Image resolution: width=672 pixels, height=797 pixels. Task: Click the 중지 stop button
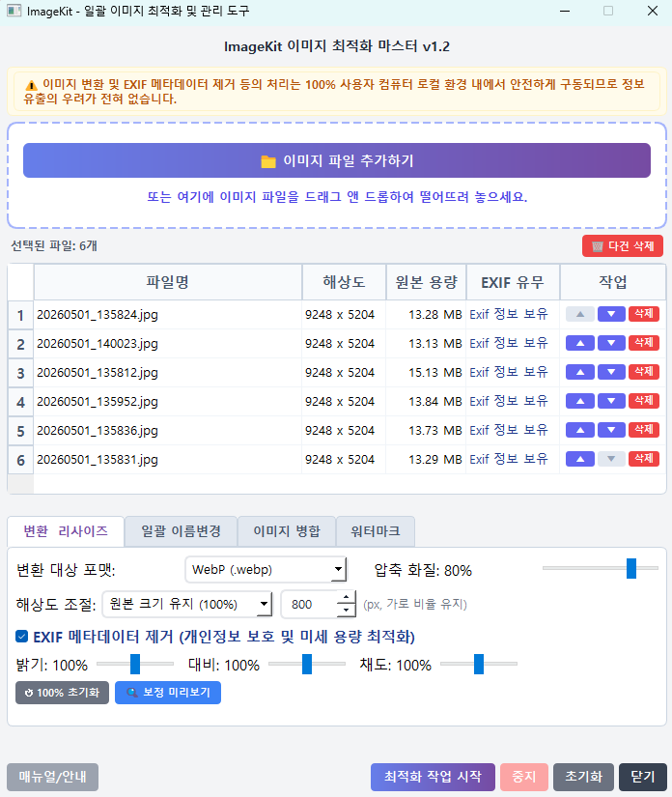point(523,777)
